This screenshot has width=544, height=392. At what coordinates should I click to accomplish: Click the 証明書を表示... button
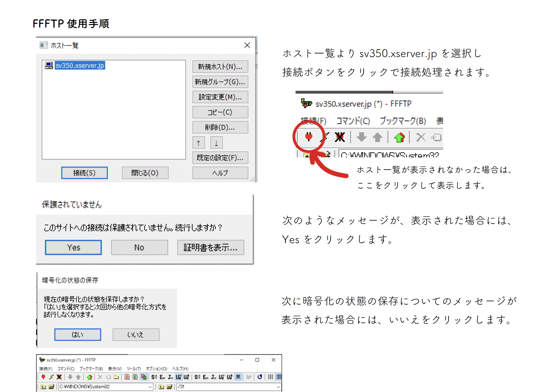click(211, 247)
